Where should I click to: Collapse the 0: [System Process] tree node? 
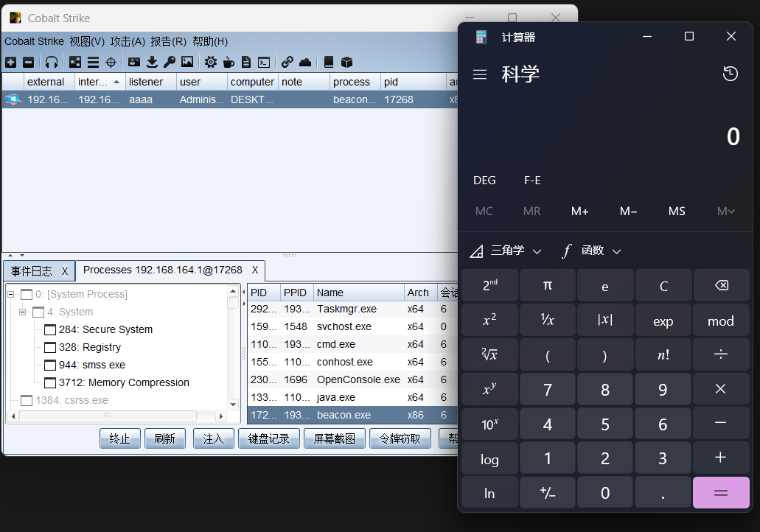tap(10, 294)
